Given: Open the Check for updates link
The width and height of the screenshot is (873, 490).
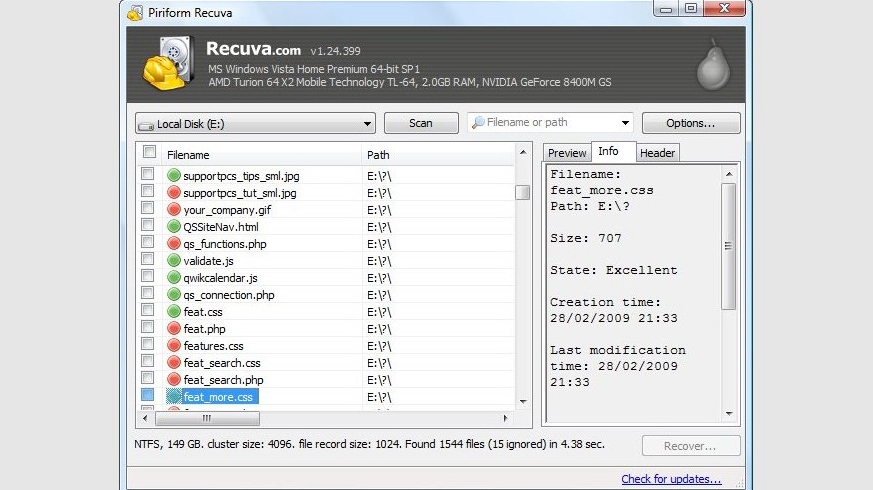Looking at the screenshot, I should point(671,479).
